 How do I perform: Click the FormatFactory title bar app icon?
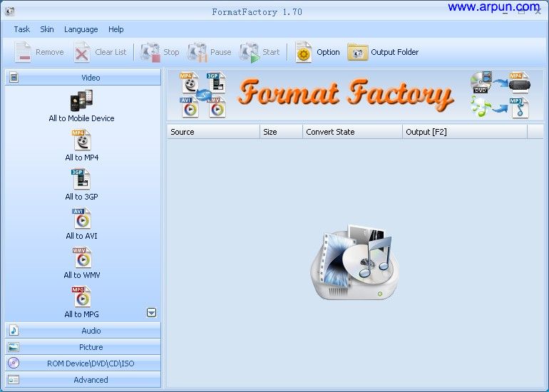click(x=10, y=11)
